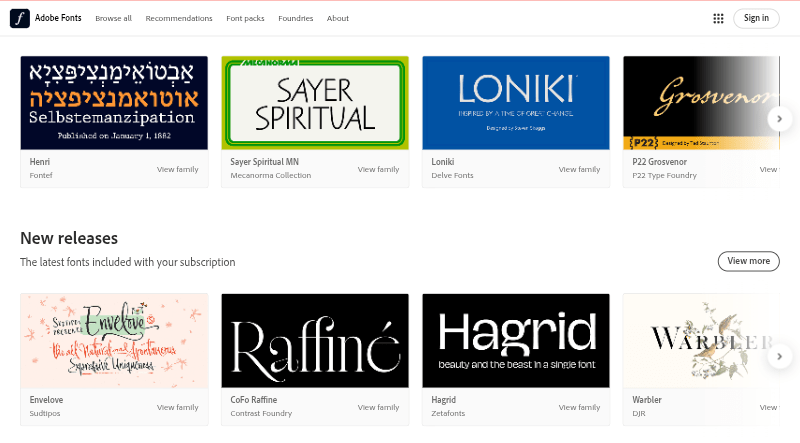
Task: Click the P22 Grosvenor font name
Action: 660,162
